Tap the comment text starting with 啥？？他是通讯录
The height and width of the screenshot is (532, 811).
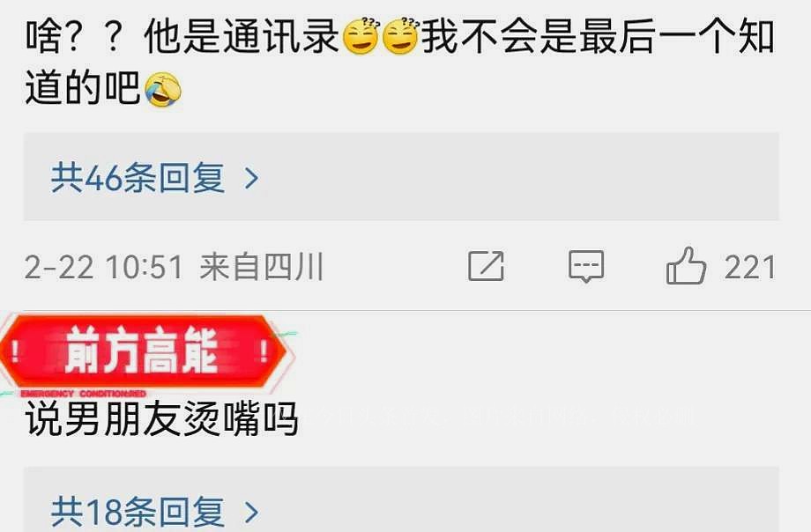coord(399,62)
